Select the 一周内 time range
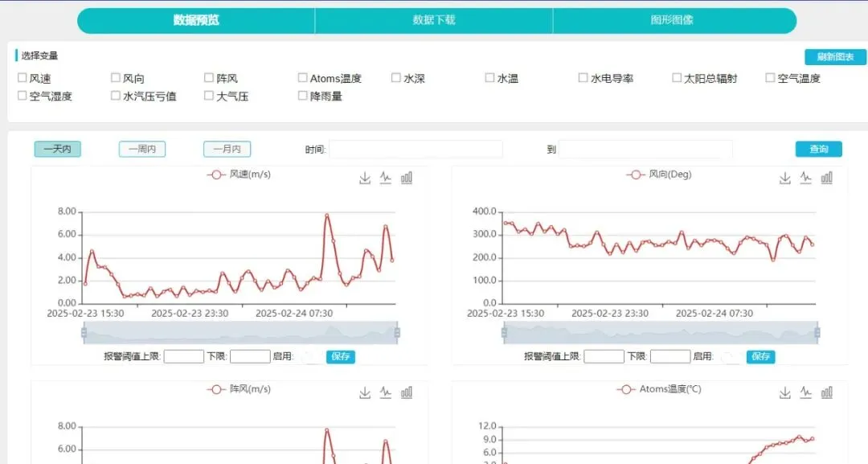Image resolution: width=868 pixels, height=464 pixels. (142, 149)
